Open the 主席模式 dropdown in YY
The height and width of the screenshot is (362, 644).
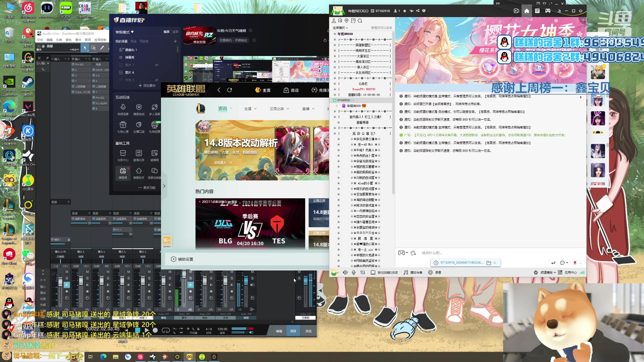[340, 28]
